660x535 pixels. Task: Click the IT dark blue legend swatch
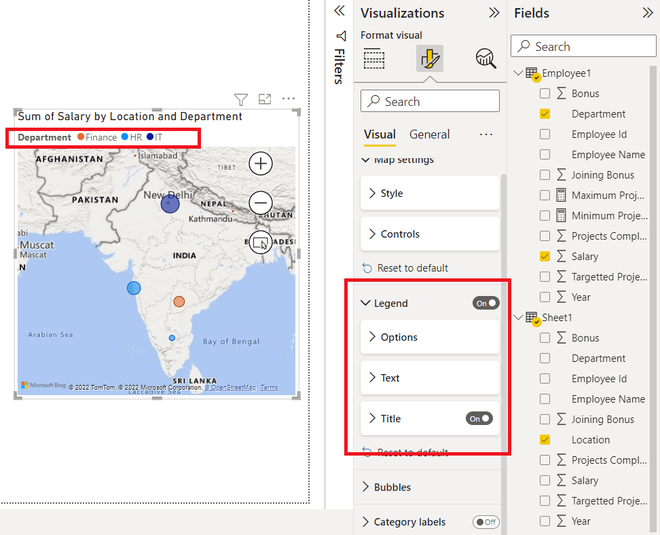[x=150, y=137]
